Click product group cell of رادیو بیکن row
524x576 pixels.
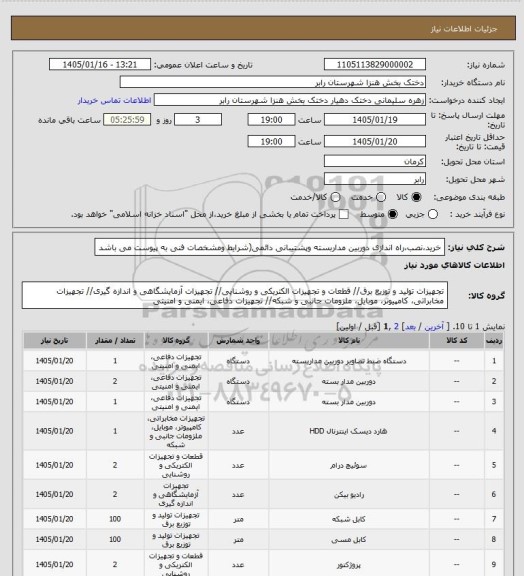176,494
